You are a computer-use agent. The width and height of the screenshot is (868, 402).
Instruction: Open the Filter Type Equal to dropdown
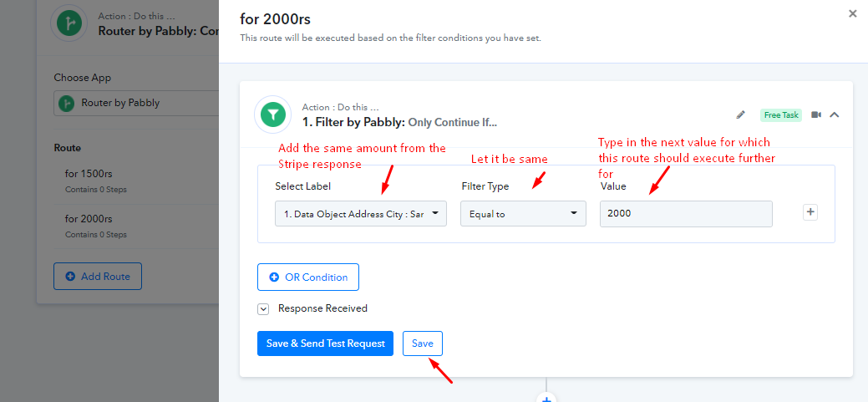[x=523, y=214]
